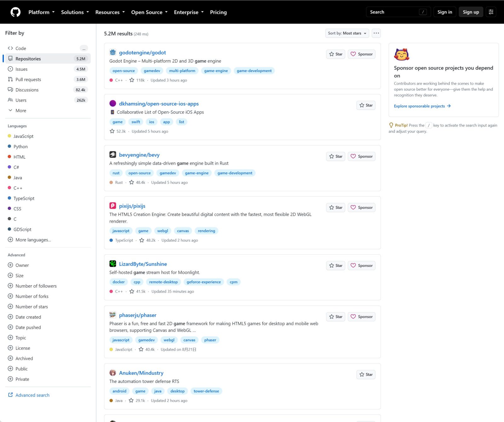
Task: Star the bevyengine/bevy repository
Action: point(335,156)
